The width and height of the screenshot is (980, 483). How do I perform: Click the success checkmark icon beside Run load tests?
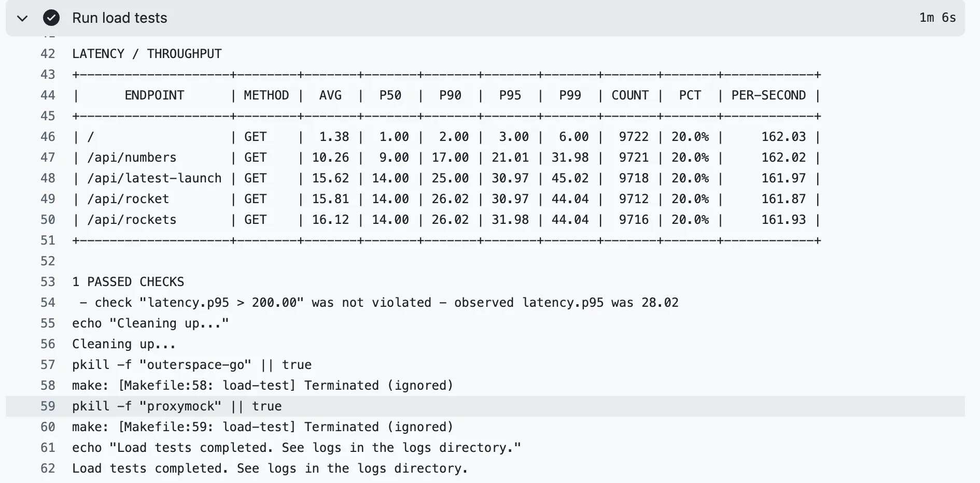pos(51,18)
